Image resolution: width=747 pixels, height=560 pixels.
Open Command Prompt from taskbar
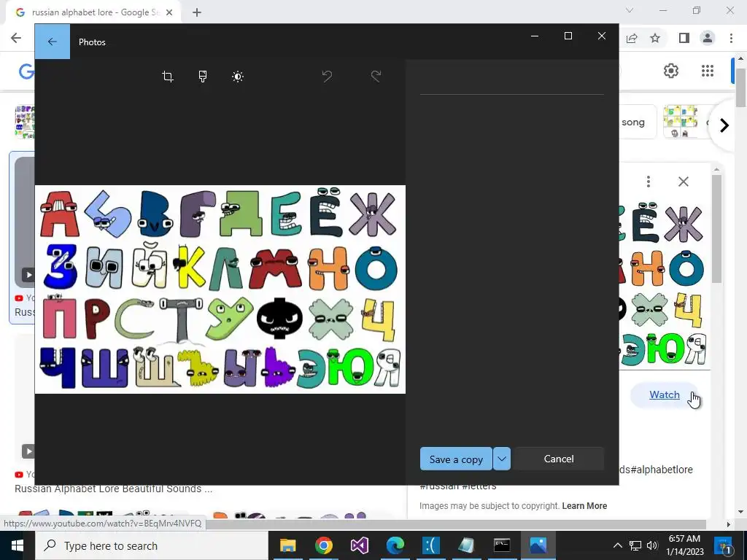[x=502, y=545]
